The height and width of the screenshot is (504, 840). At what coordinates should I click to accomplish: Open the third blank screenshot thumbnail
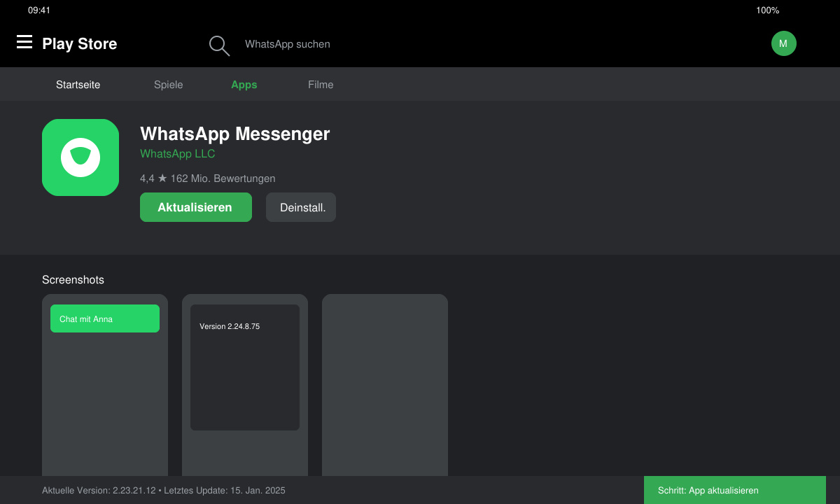(385, 385)
